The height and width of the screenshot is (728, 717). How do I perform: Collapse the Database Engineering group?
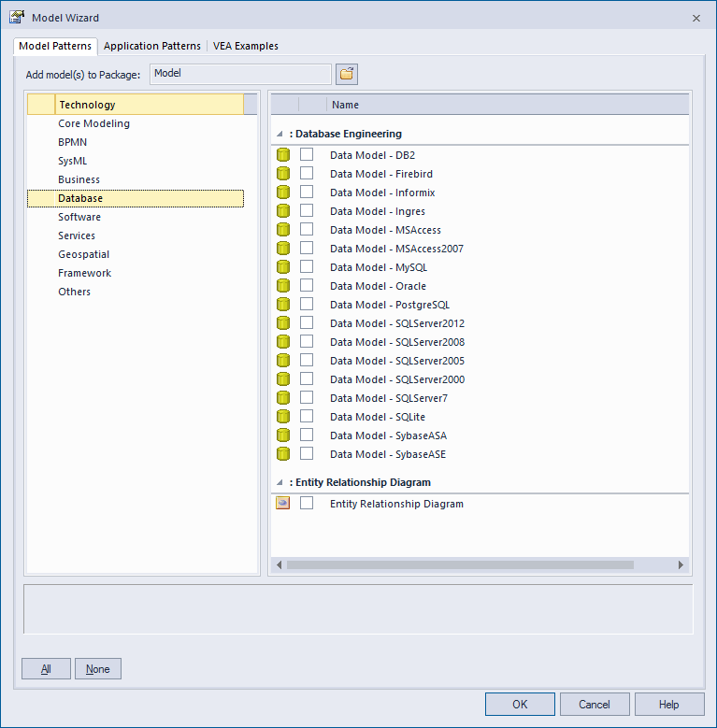coord(280,134)
